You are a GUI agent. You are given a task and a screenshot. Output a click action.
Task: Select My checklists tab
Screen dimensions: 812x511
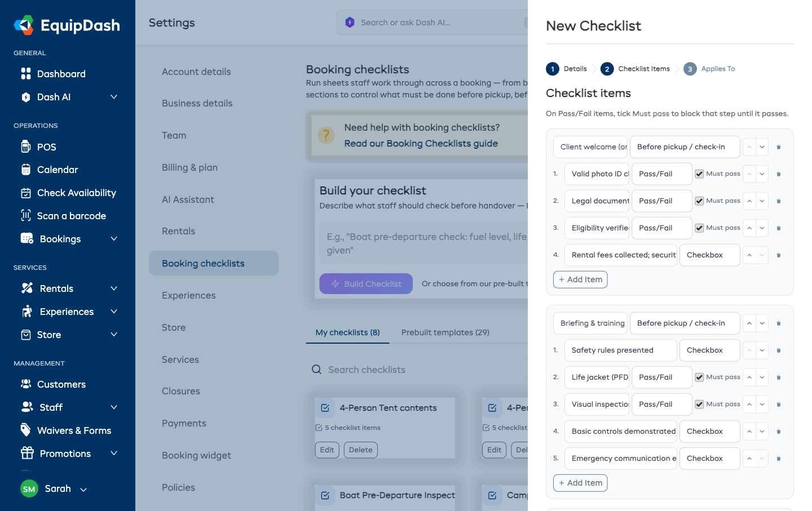pyautogui.click(x=348, y=332)
